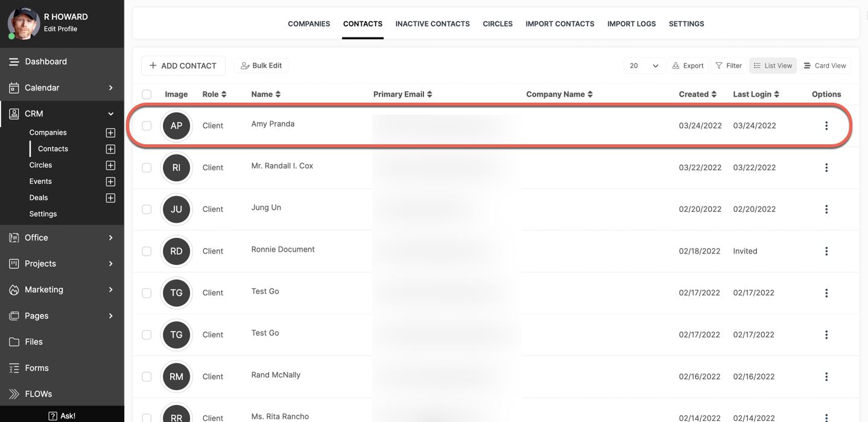Export the contacts list
868x422 pixels.
click(688, 66)
